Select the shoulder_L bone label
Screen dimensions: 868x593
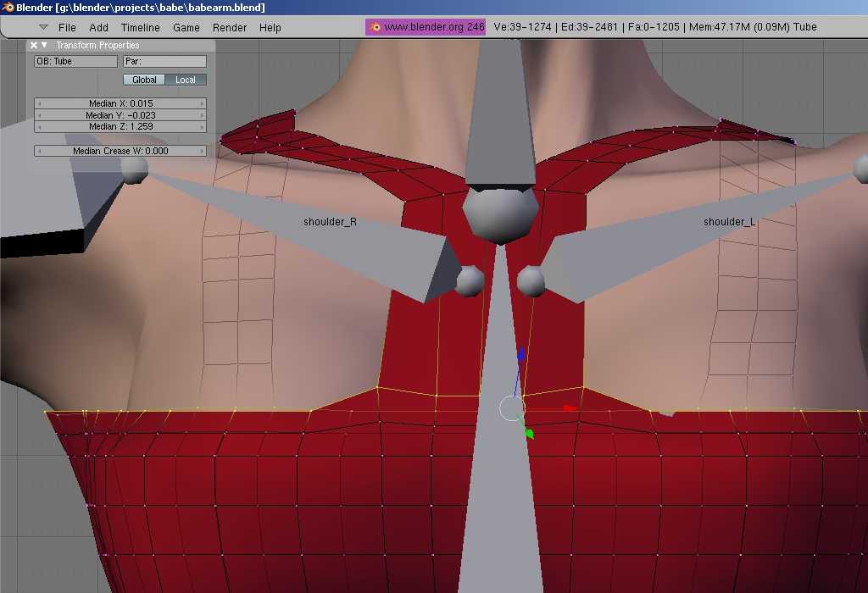[729, 222]
